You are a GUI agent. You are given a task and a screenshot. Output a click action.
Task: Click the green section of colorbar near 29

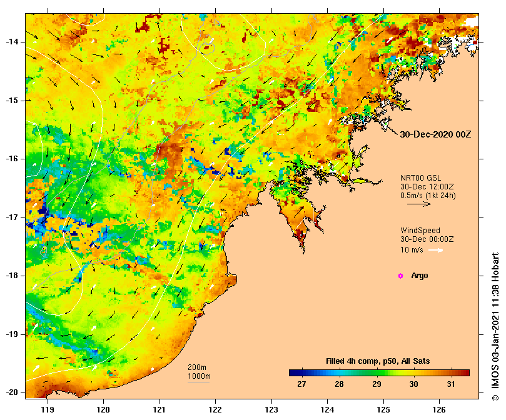pos(377,373)
